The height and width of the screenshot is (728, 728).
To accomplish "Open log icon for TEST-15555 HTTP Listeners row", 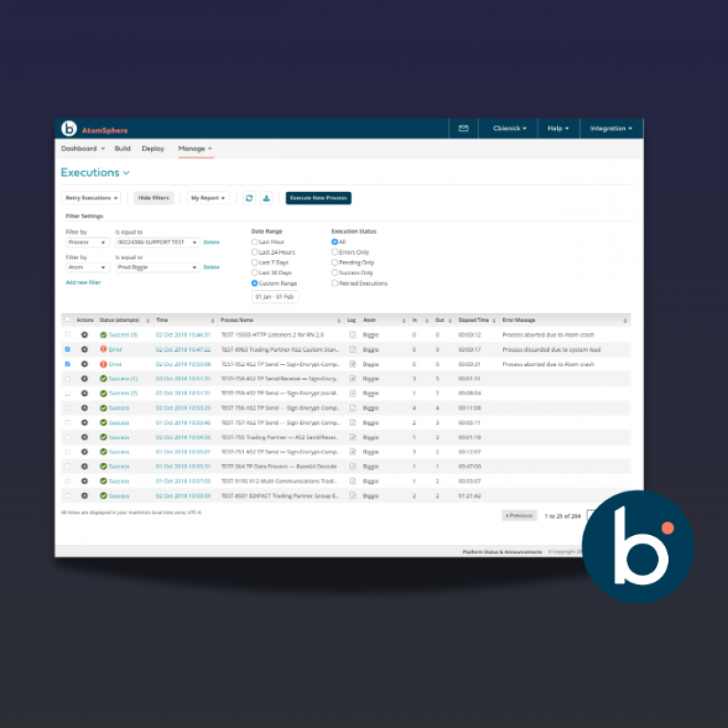I will (x=352, y=335).
